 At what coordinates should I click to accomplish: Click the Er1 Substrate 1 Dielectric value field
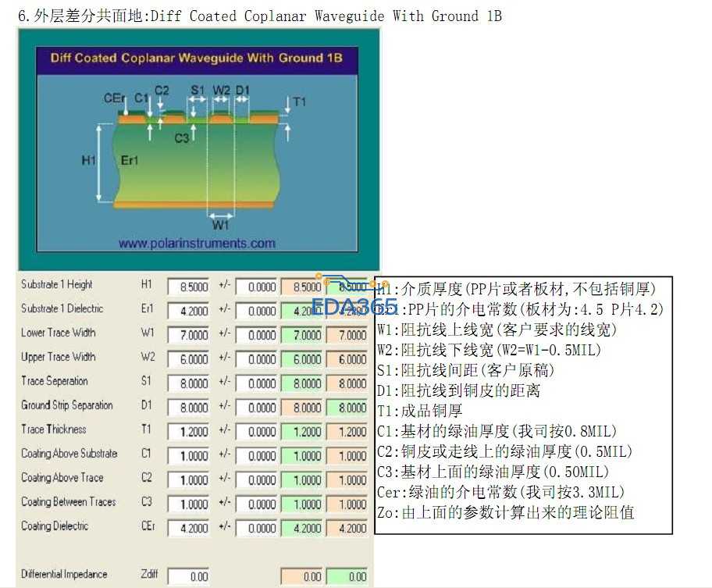point(188,311)
